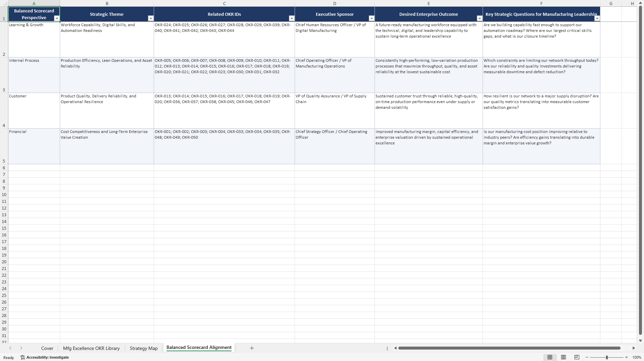The width and height of the screenshot is (644, 361).
Task: Select column A header
Action: 34,3
